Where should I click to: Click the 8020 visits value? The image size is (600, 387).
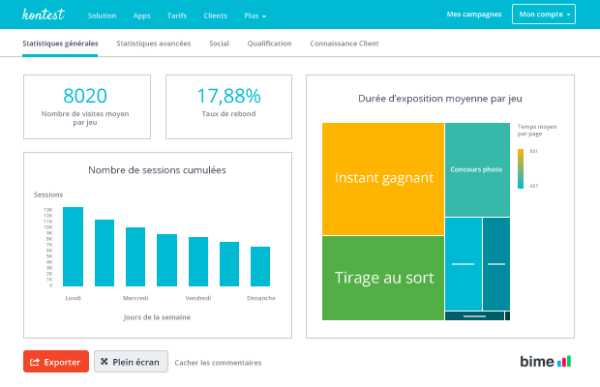pyautogui.click(x=85, y=96)
